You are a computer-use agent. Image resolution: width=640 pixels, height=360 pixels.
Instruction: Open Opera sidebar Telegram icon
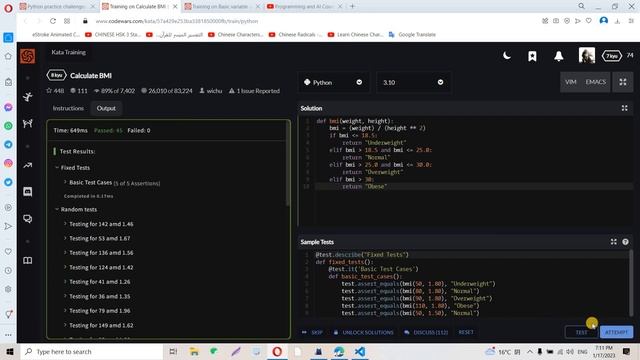click(x=8, y=144)
